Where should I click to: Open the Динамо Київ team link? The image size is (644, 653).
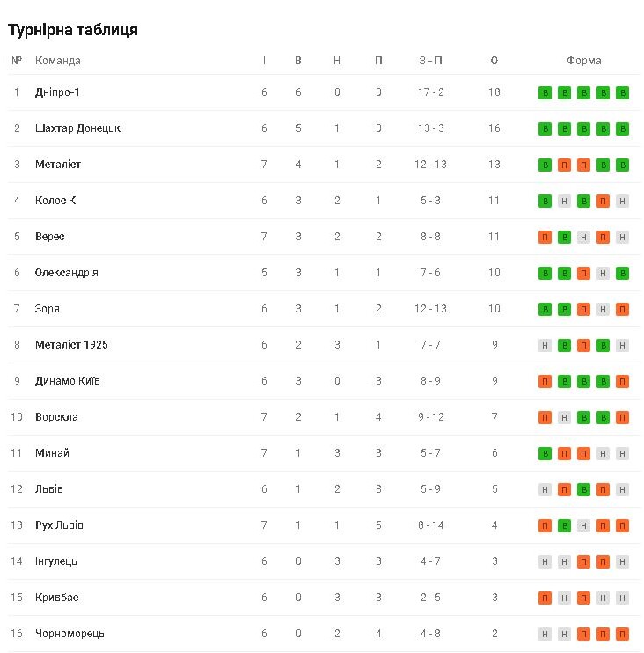pos(68,381)
